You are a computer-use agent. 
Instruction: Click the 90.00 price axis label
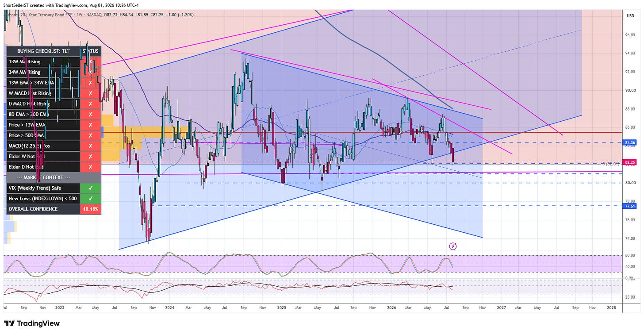(630, 90)
